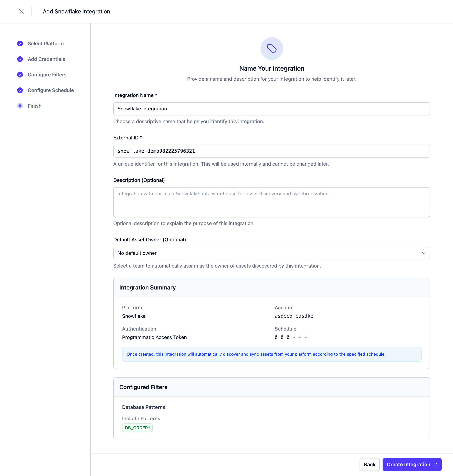The image size is (453, 476).
Task: Open the Configure Filters step
Action: point(47,75)
